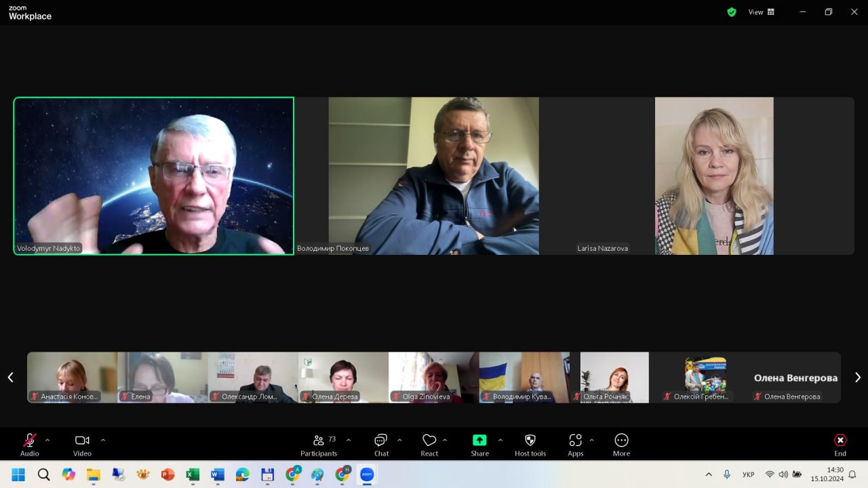This screenshot has width=868, height=488.
Task: Open Microsoft Edge from the taskbar
Action: pyautogui.click(x=242, y=474)
